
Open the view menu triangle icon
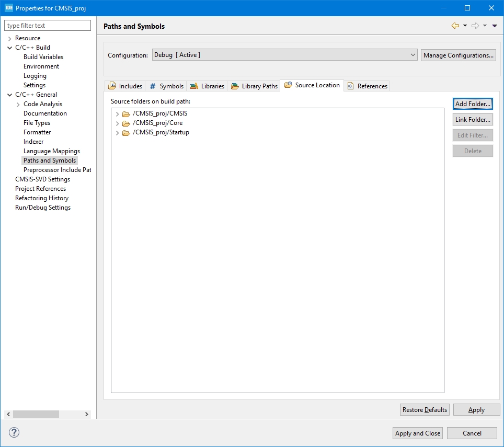pos(495,26)
